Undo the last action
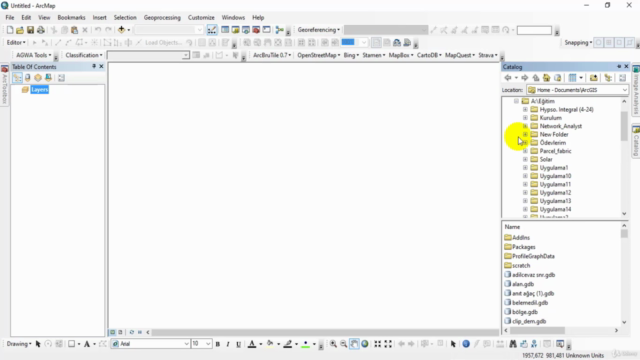Viewport: 640px width, 360px height. point(98,30)
